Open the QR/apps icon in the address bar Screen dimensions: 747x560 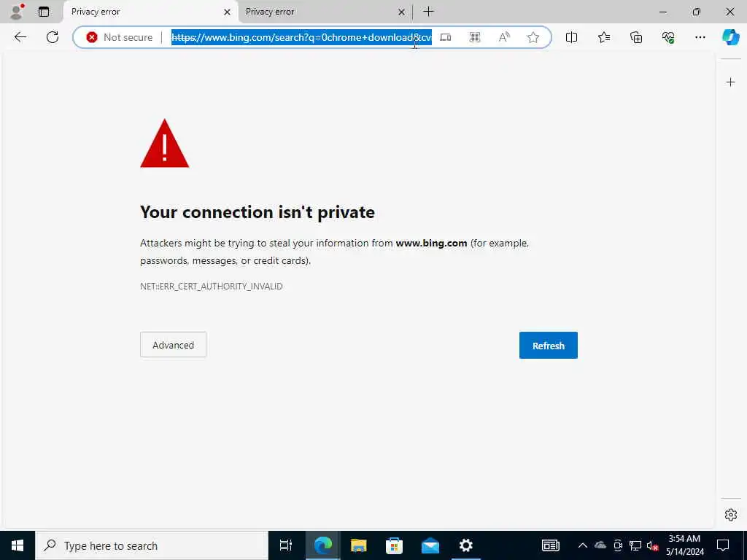coord(474,37)
